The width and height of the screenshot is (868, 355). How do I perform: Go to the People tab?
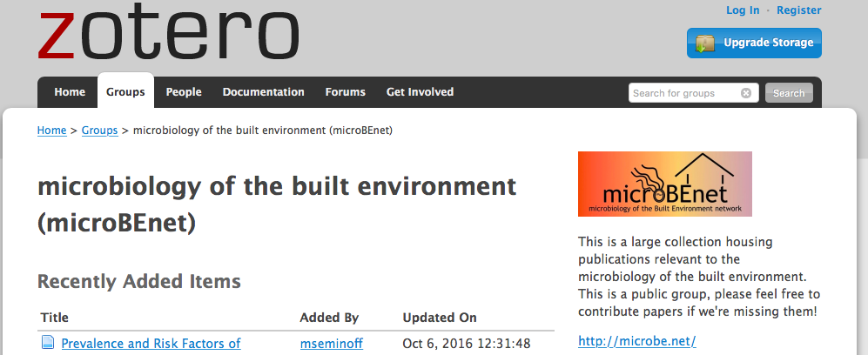pos(184,91)
